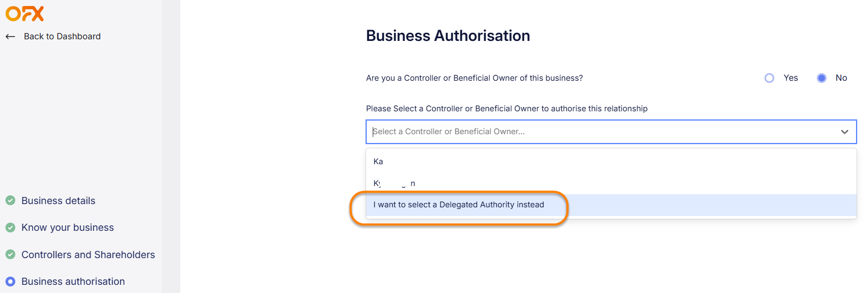Select the No radio button
Image resolution: width=868 pixels, height=293 pixels.
tap(821, 78)
